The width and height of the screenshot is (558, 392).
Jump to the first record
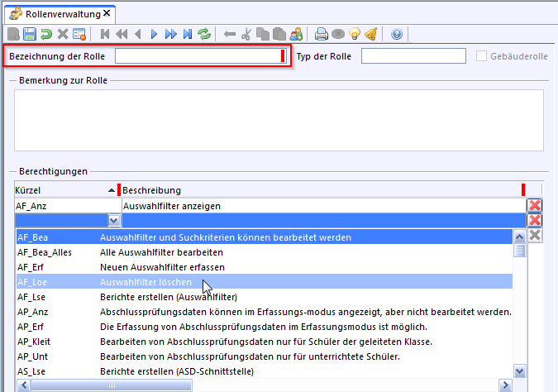click(x=105, y=34)
